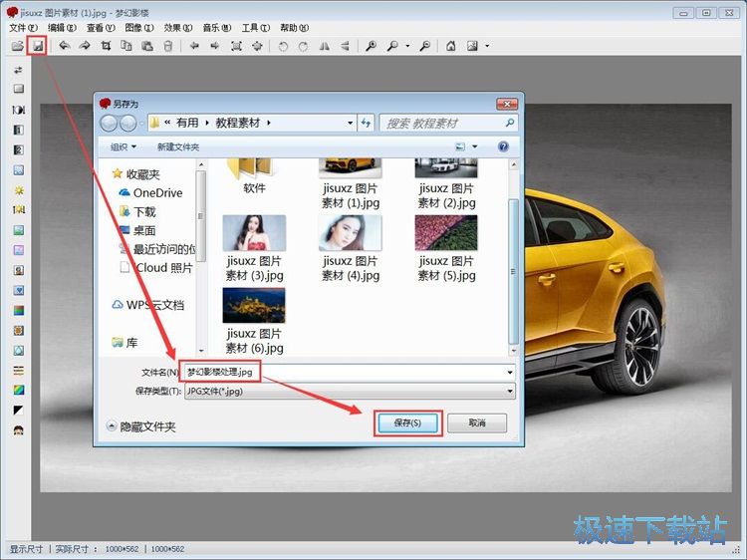Image resolution: width=747 pixels, height=560 pixels.
Task: Click the sun brightness icon in left sidebar
Action: [18, 190]
